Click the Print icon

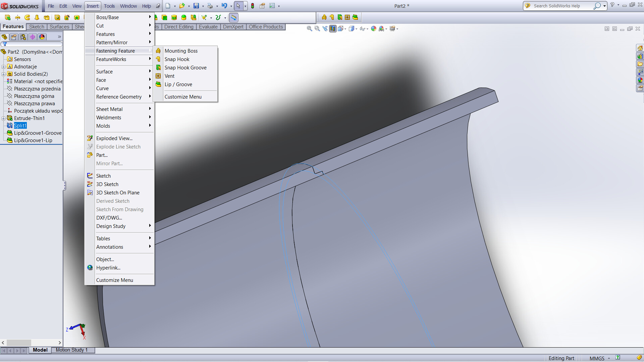point(210,6)
